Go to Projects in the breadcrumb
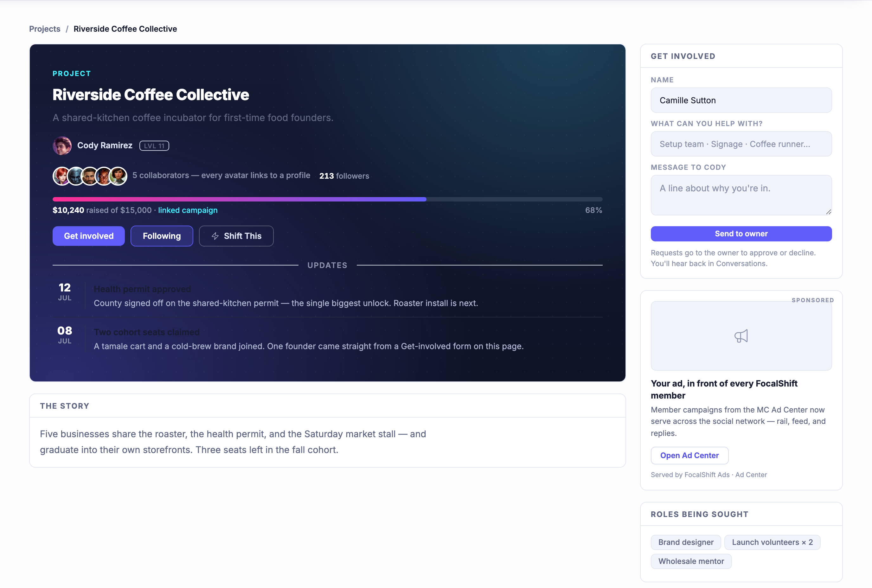 pyautogui.click(x=45, y=29)
